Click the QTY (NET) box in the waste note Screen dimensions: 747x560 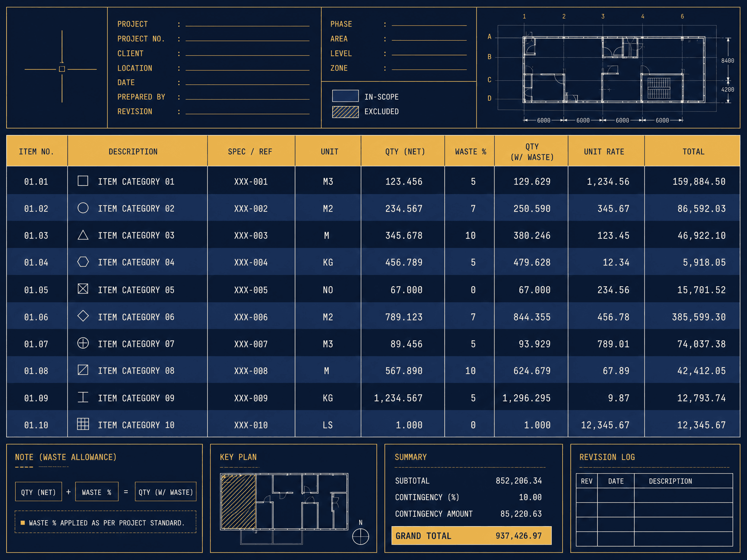pos(38,492)
